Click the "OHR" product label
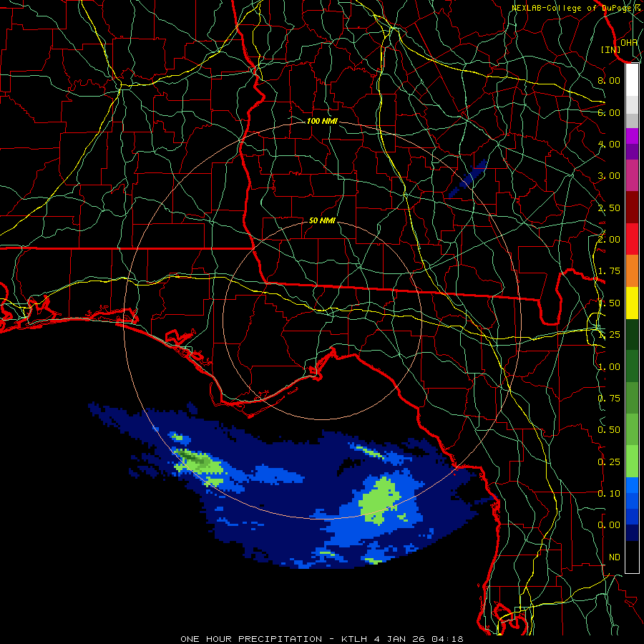 point(629,43)
